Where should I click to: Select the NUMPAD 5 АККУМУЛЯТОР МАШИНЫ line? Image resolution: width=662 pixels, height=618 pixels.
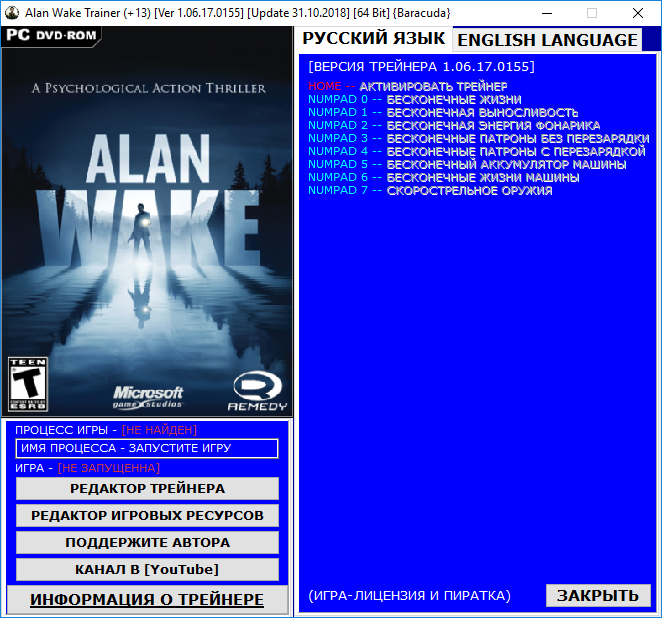click(x=467, y=164)
